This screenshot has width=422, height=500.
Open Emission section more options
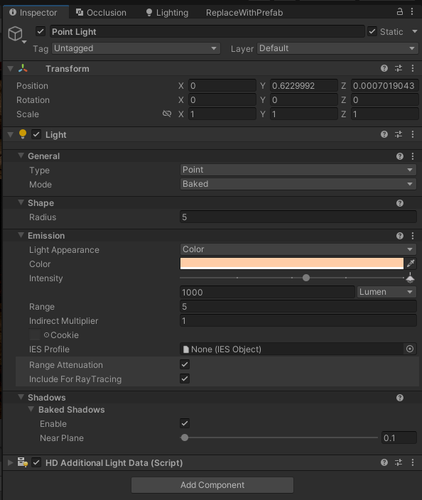click(413, 236)
